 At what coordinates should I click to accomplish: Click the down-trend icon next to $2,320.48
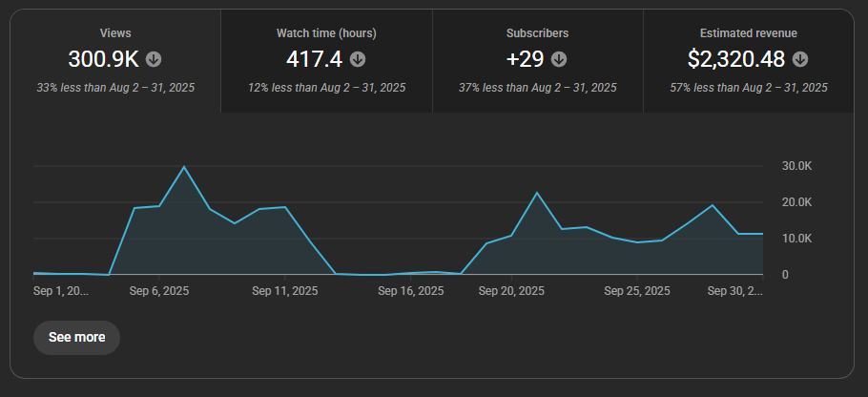(800, 59)
